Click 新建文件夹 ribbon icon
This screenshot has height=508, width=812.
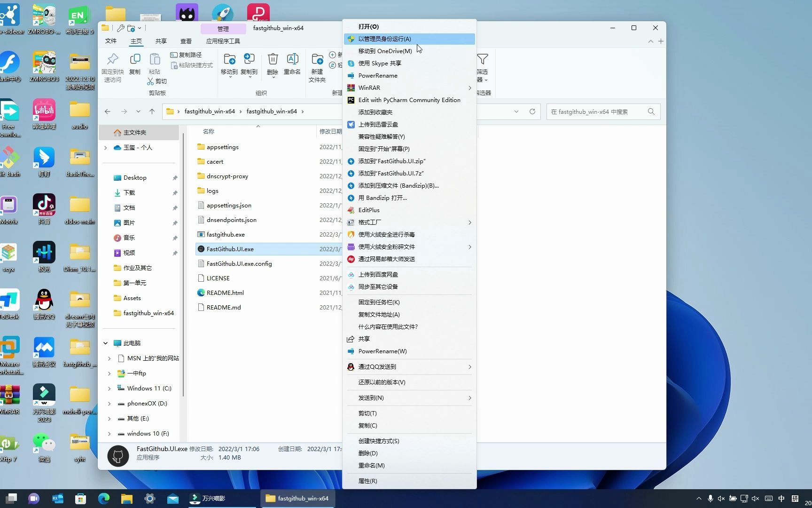click(x=317, y=67)
